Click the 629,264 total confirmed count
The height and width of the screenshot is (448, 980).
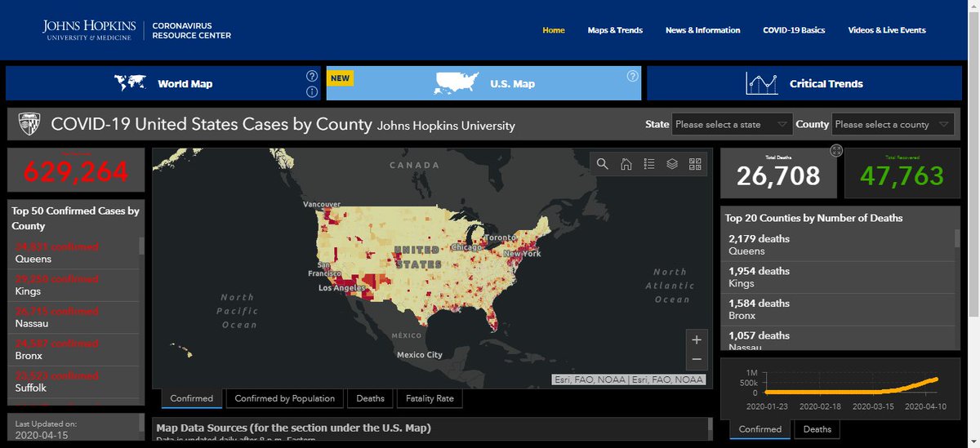(76, 172)
